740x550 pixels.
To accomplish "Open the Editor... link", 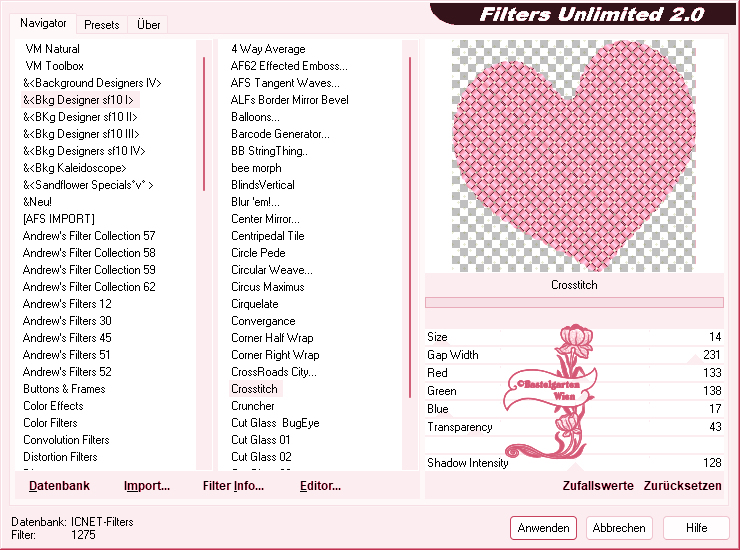I will pyautogui.click(x=320, y=486).
